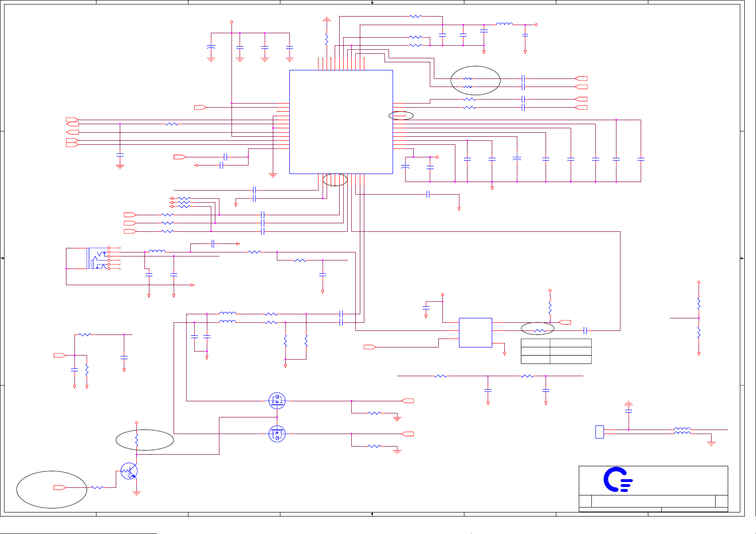Screen dimensions: 756x534
Task: Click the blue company logo in title block
Action: (x=617, y=479)
